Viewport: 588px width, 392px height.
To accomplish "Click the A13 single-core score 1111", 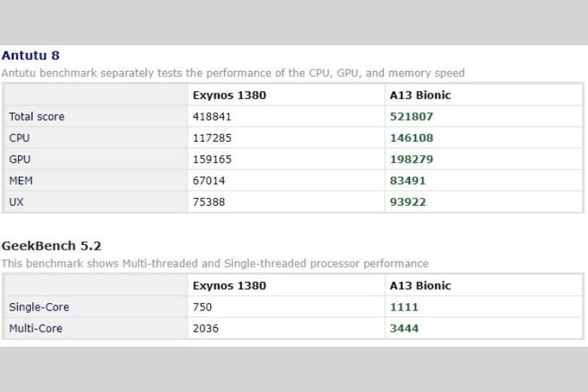I will 404,308.
